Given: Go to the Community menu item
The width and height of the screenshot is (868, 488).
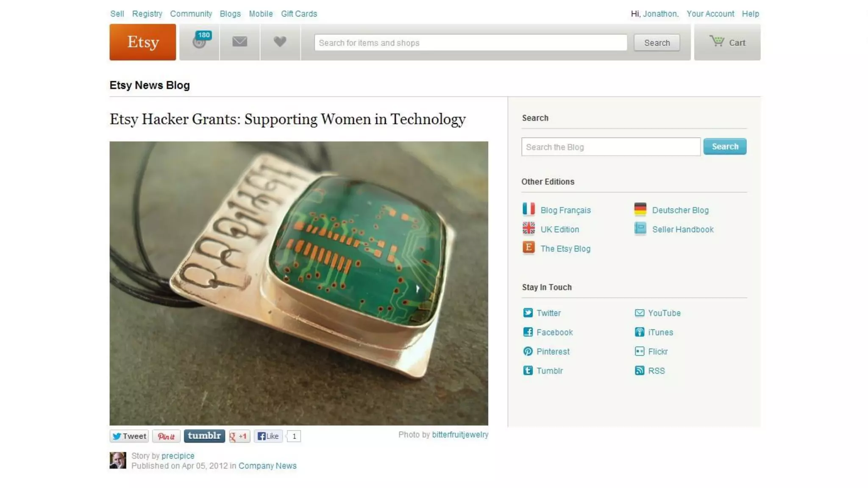Looking at the screenshot, I should pyautogui.click(x=191, y=14).
